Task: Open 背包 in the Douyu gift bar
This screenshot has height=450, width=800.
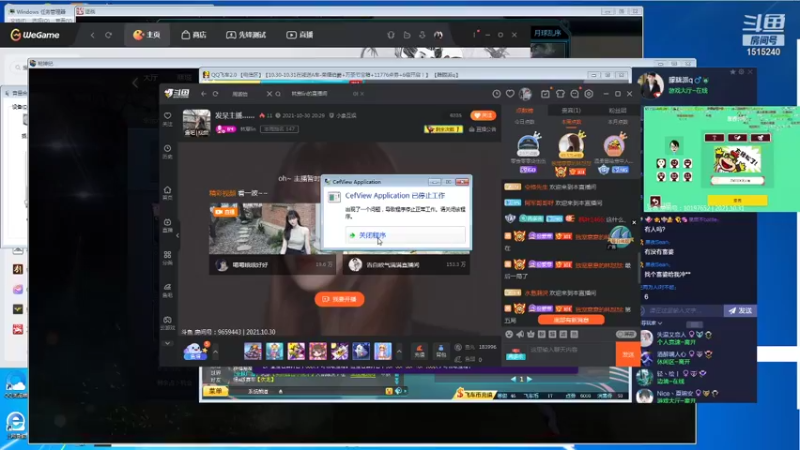Action: (x=441, y=351)
